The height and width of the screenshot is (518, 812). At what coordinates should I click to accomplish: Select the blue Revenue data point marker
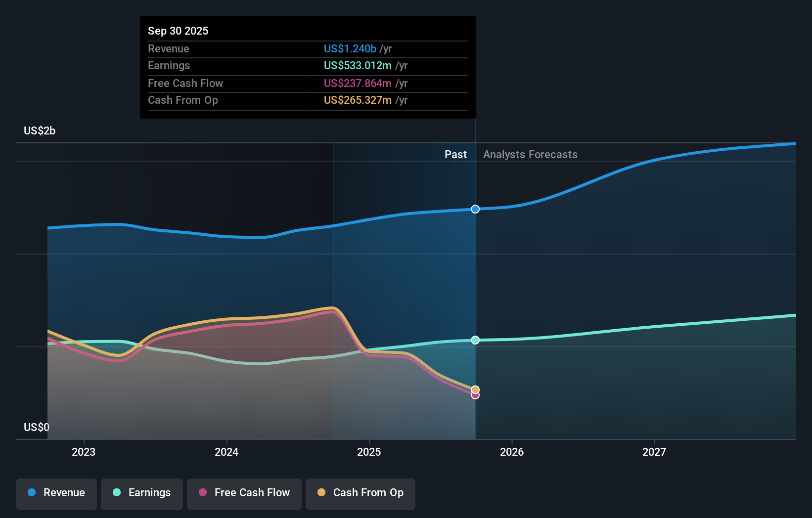pyautogui.click(x=475, y=209)
